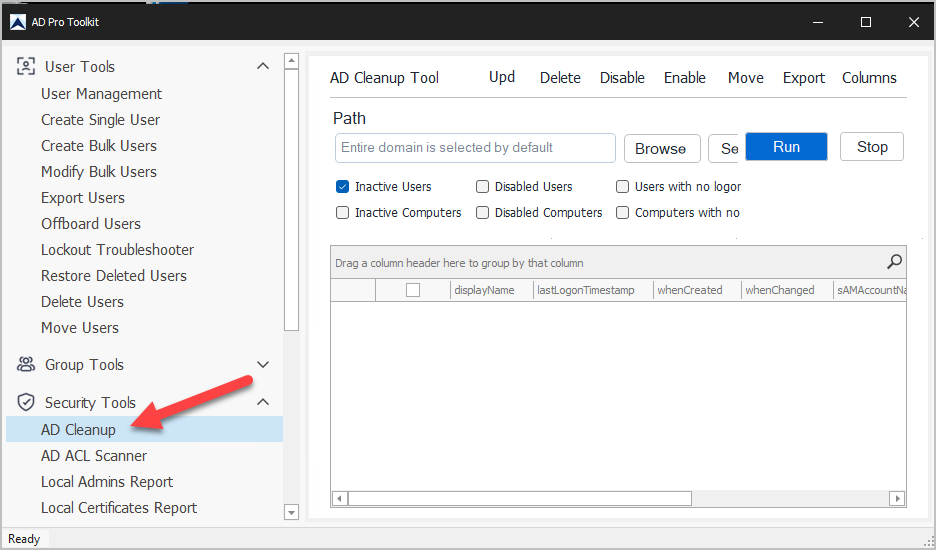Tick the Computers with no logon checkbox
Screen dimensions: 936x550
(622, 213)
